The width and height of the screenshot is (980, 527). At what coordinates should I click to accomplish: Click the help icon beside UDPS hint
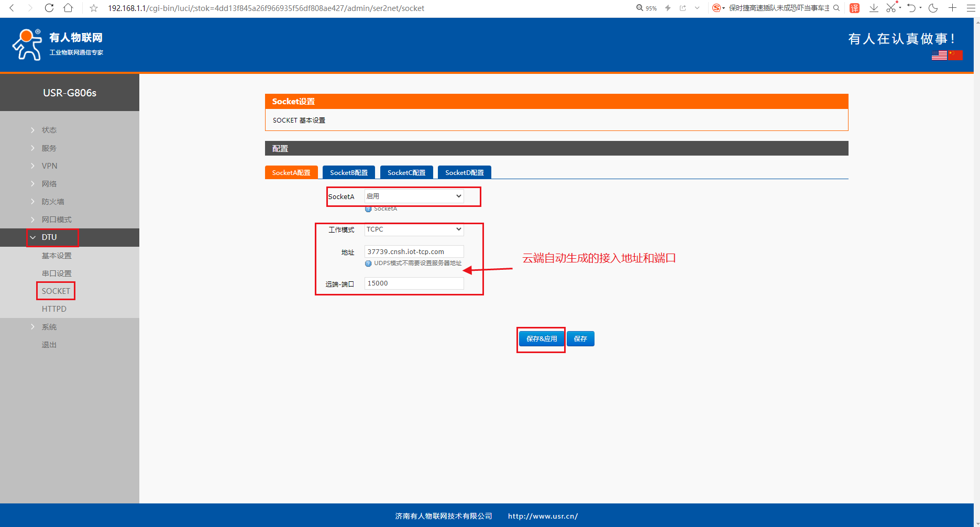click(368, 263)
